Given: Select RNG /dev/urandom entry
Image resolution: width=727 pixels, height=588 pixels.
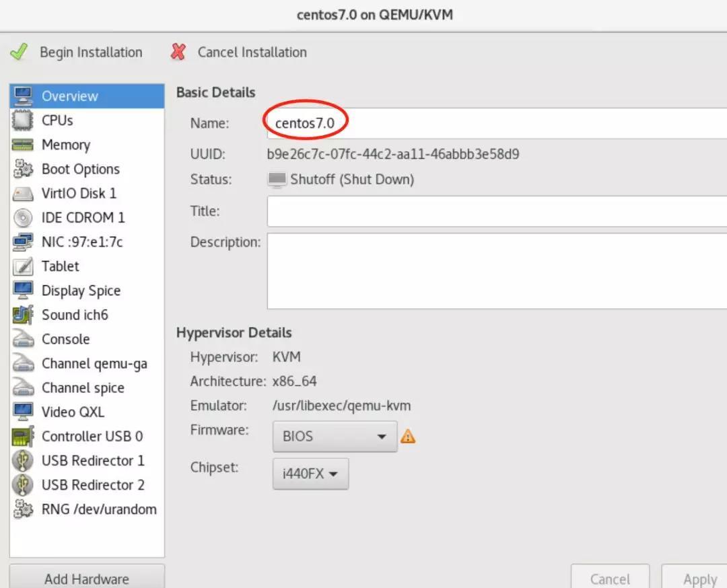Looking at the screenshot, I should coord(98,509).
